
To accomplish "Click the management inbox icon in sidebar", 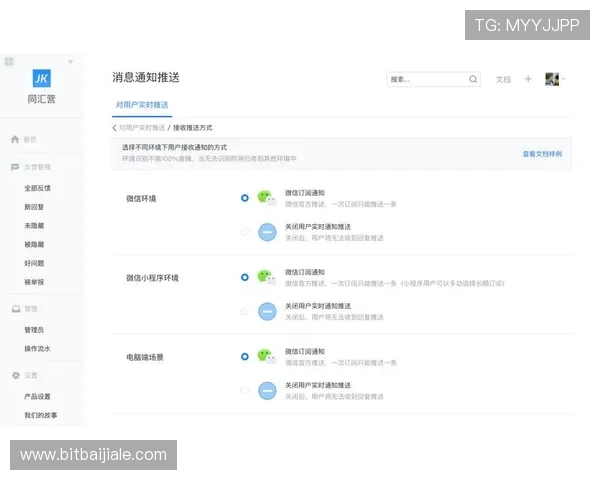I will pyautogui.click(x=16, y=309).
